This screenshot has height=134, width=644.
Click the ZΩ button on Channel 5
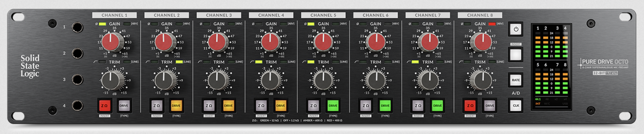click(x=313, y=105)
